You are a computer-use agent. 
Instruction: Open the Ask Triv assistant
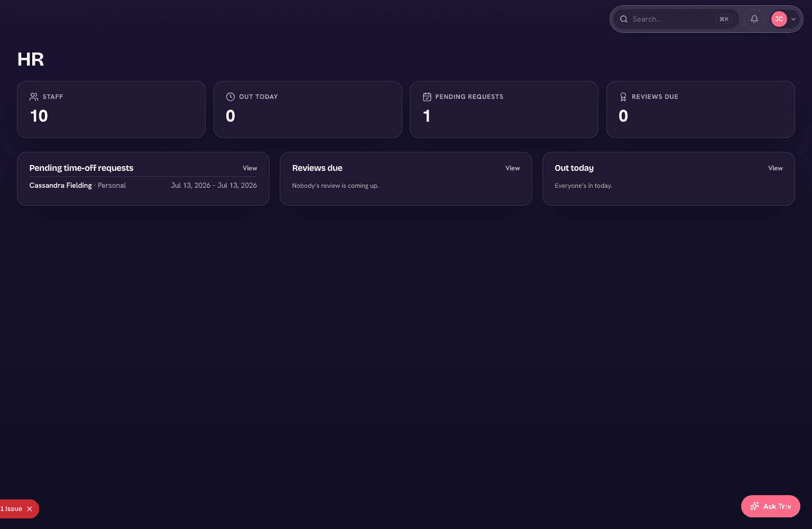coord(770,506)
